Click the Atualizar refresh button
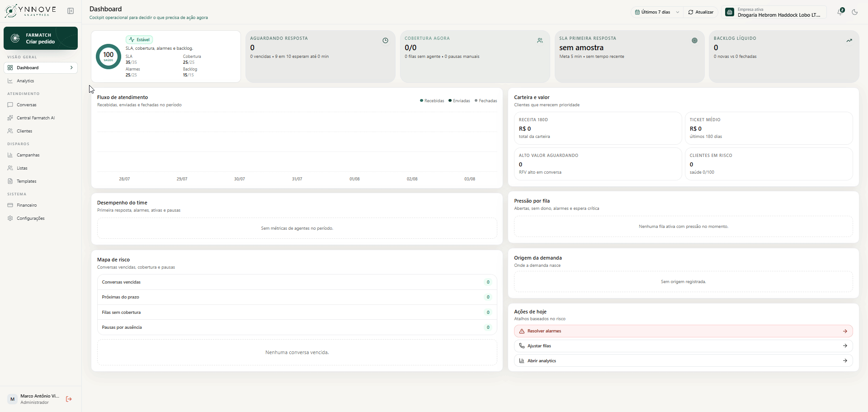868x412 pixels. click(x=701, y=12)
